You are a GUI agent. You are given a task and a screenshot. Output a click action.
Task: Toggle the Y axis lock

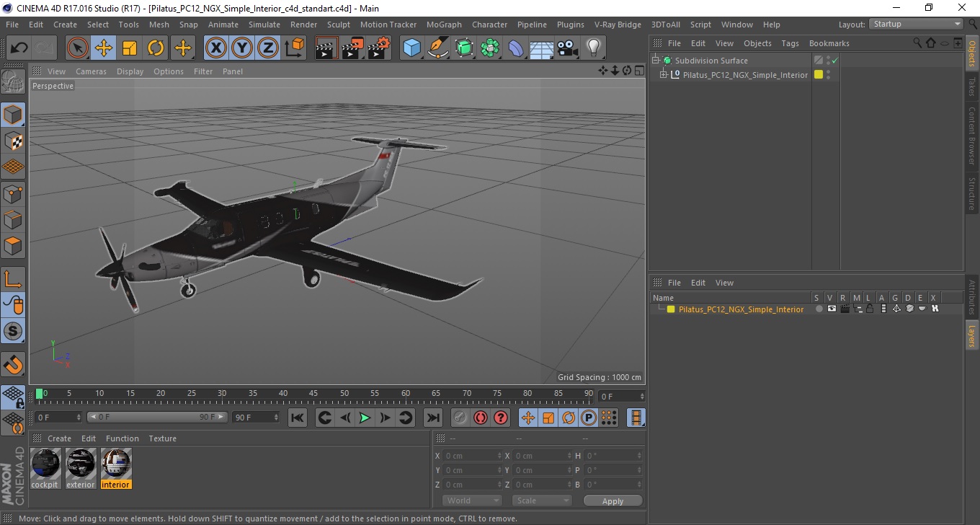point(242,48)
